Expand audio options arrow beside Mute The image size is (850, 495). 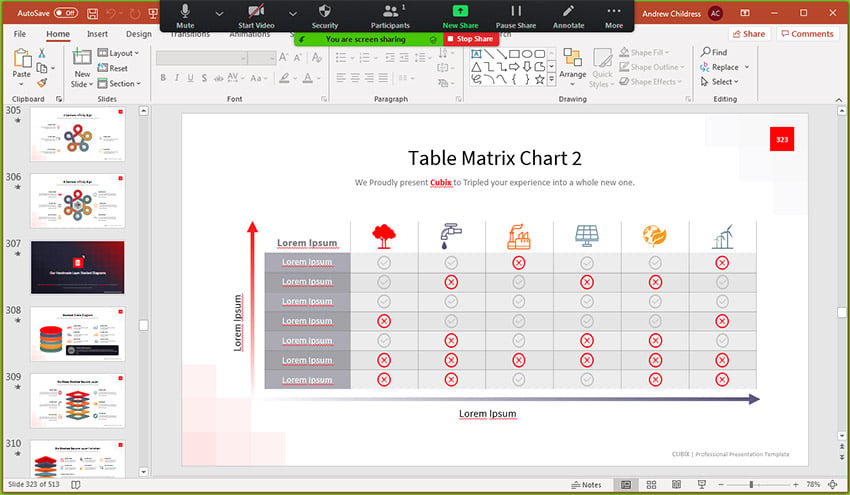click(219, 14)
